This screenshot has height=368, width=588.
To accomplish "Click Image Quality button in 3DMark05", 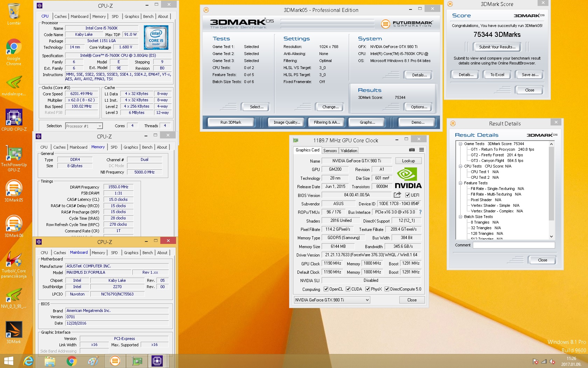I will [x=287, y=122].
